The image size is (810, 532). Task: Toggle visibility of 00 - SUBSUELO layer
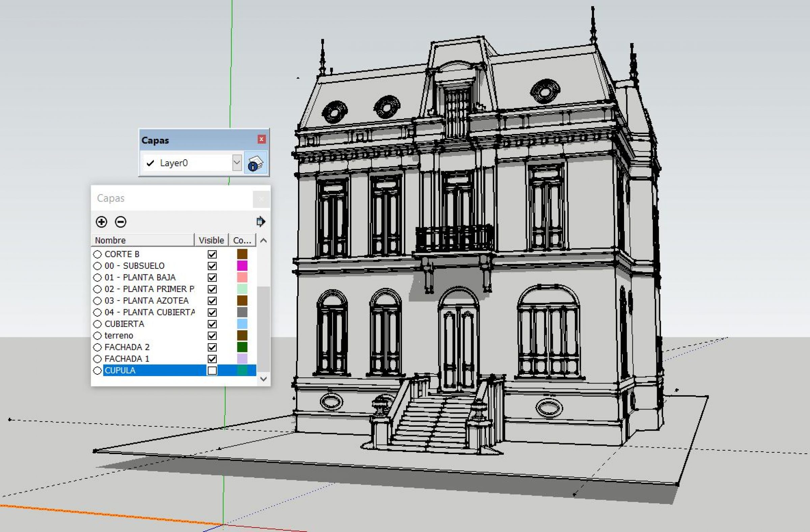pyautogui.click(x=212, y=266)
